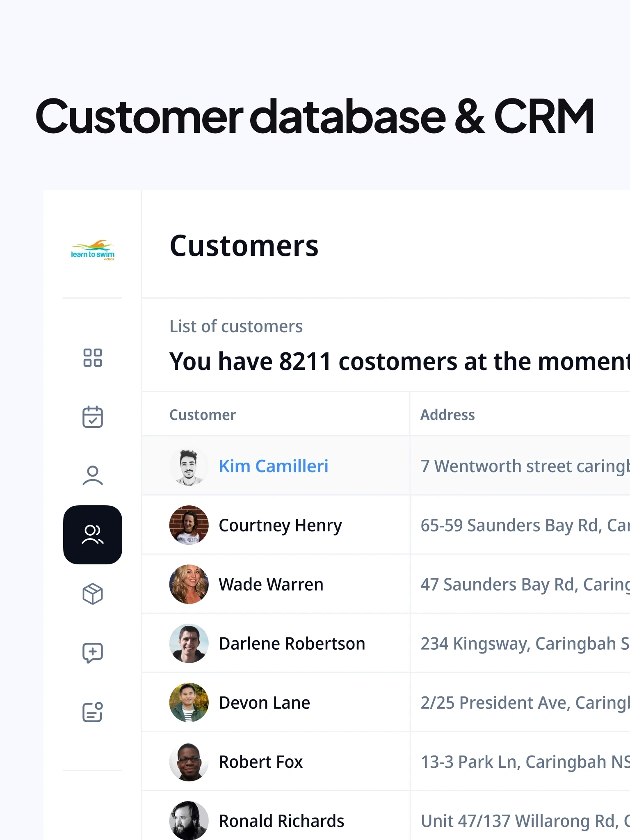This screenshot has width=630, height=840.
Task: Open the calendar schedule icon
Action: coord(93,417)
